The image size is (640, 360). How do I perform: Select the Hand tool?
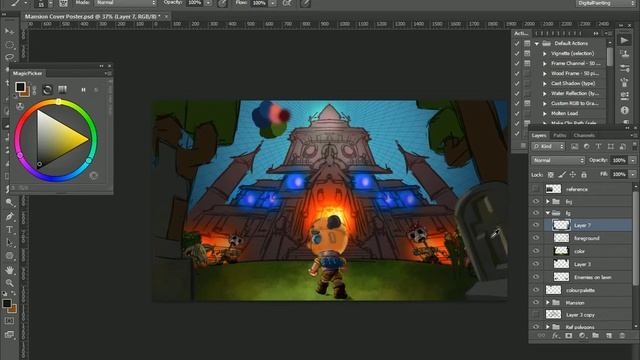[9, 270]
